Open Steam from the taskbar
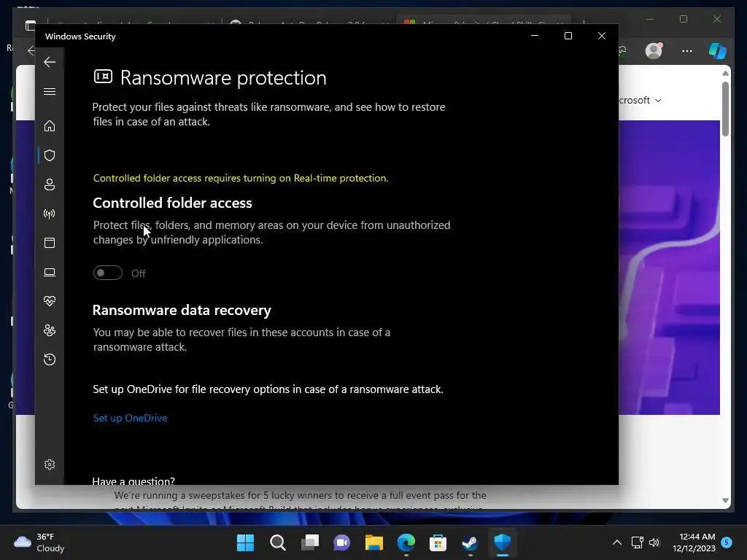 point(471,542)
